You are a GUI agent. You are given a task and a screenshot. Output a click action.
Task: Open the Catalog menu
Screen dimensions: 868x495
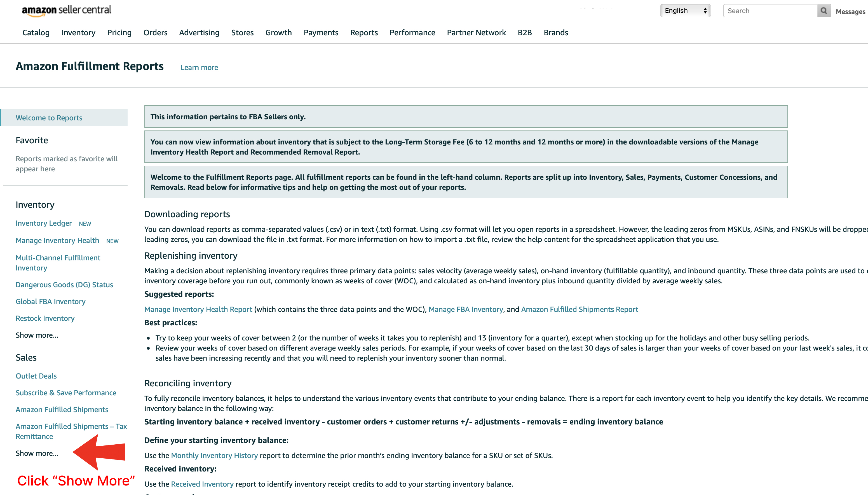point(36,33)
